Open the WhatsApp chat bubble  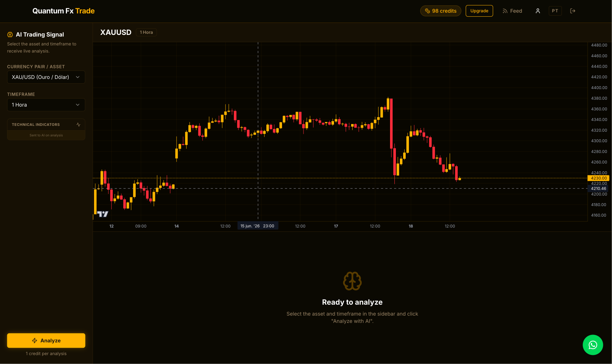593,345
